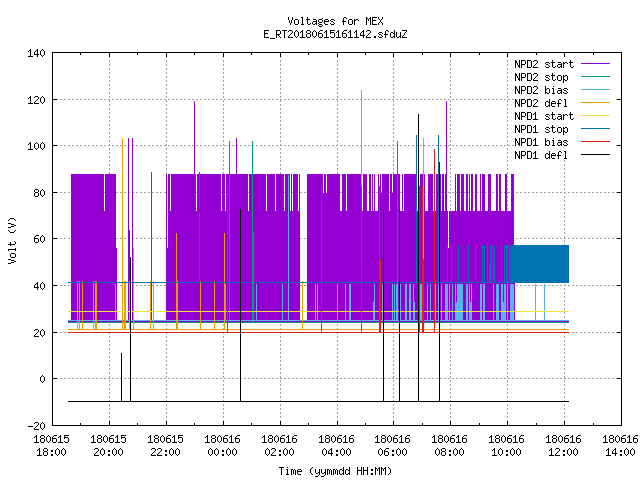The width and height of the screenshot is (640, 480).
Task: Click the y-axis tick value 80
Action: click(x=39, y=193)
